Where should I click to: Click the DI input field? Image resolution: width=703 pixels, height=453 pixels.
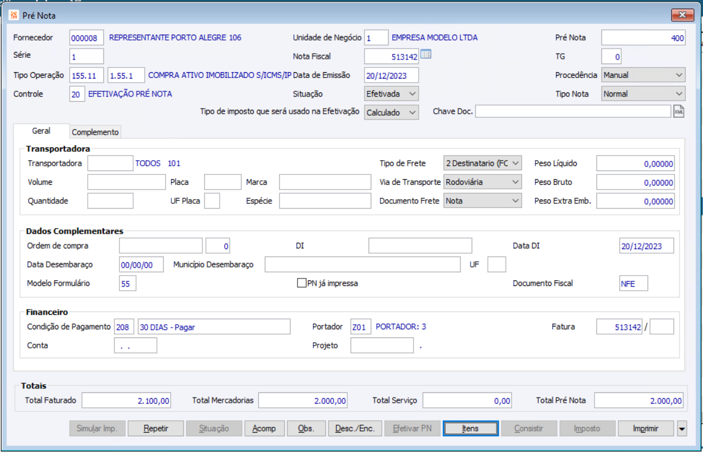[x=420, y=246]
